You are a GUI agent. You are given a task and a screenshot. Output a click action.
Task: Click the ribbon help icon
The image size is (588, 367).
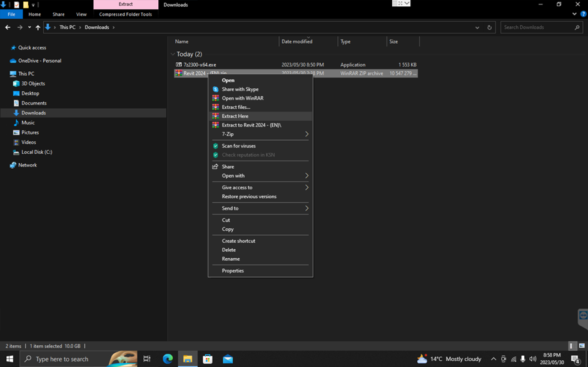click(583, 14)
